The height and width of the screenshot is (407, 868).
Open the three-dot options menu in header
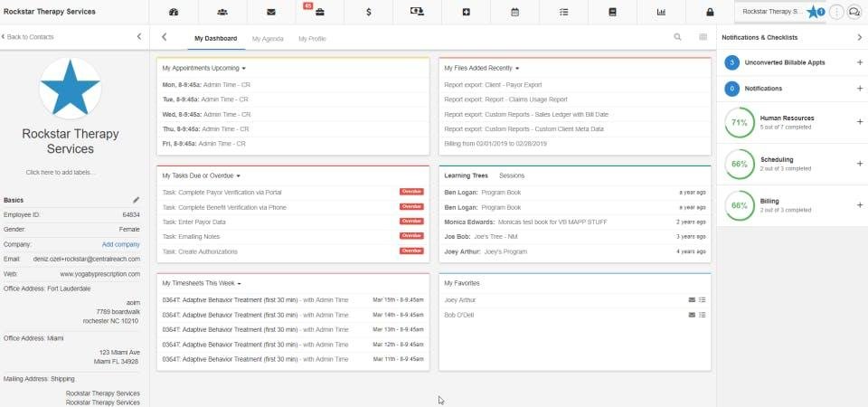[836, 12]
